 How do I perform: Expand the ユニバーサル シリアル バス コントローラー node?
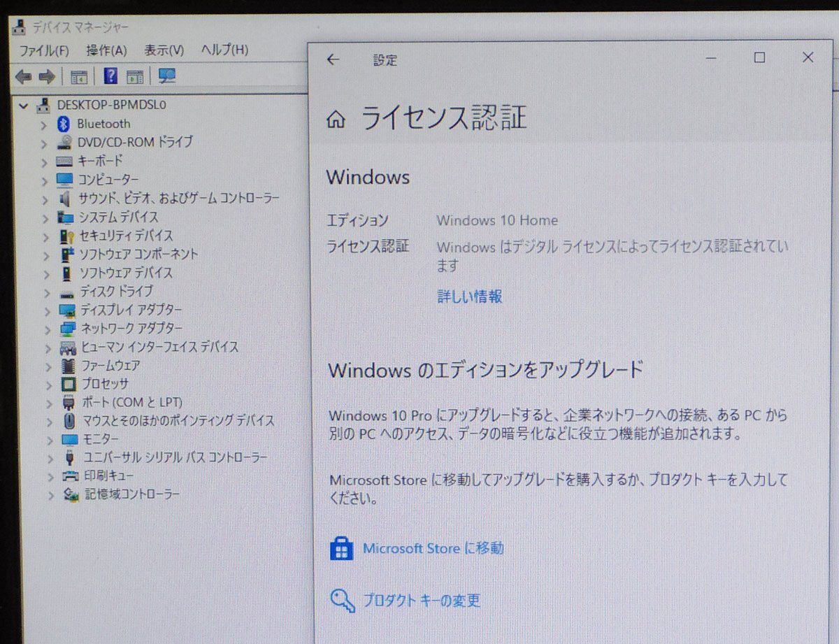(50, 459)
